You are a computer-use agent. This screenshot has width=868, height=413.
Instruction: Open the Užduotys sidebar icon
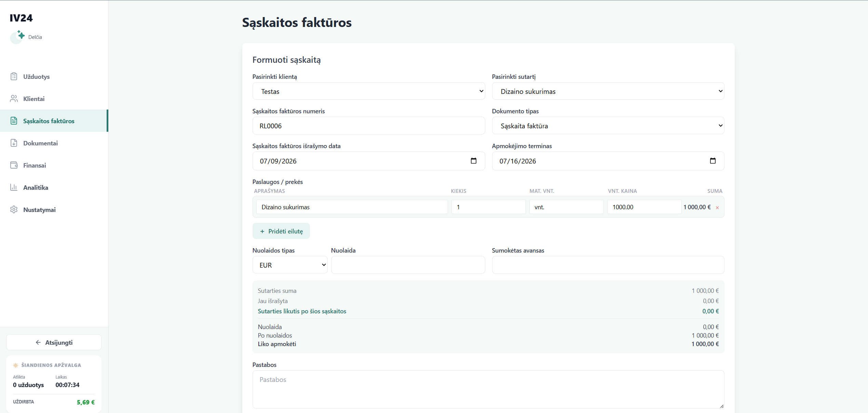tap(14, 76)
